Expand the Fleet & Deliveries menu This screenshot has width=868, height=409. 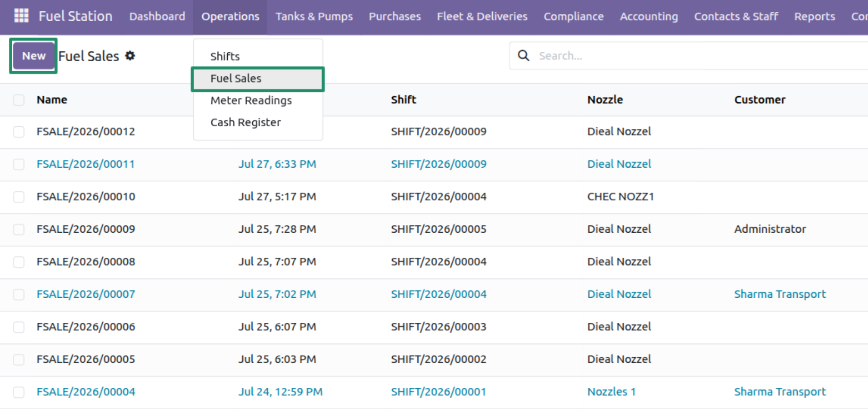482,16
